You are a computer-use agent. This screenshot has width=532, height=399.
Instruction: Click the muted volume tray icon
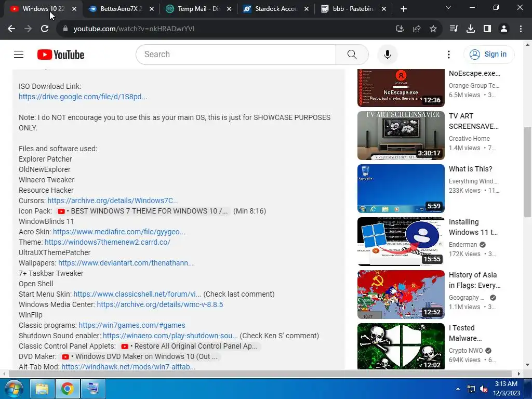[x=484, y=389]
